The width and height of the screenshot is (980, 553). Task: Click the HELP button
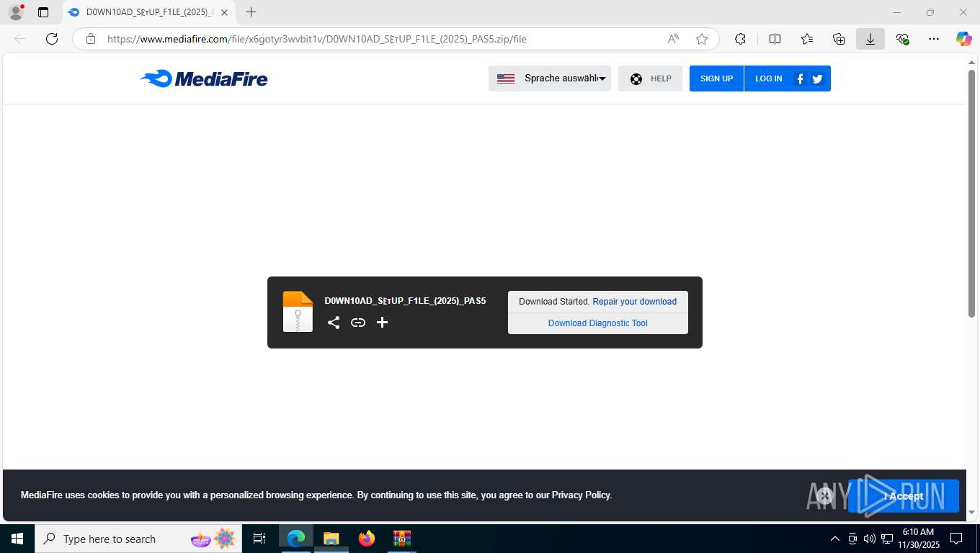(x=650, y=78)
